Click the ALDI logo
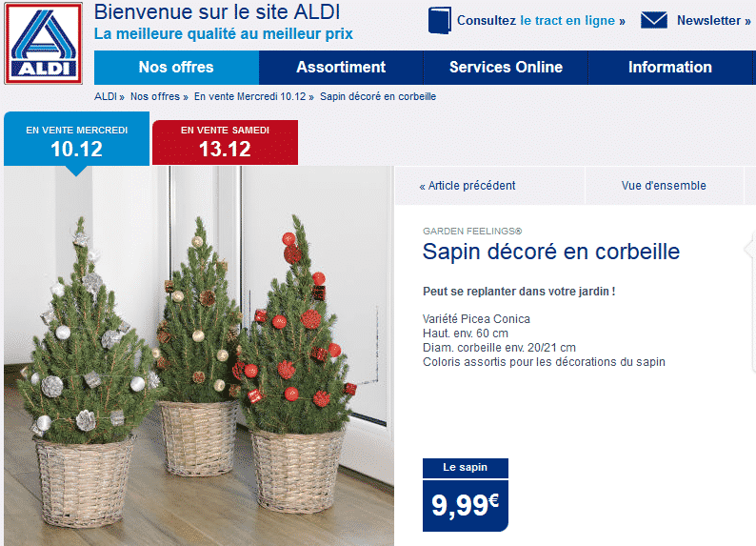Image resolution: width=756 pixels, height=546 pixels. [x=44, y=44]
